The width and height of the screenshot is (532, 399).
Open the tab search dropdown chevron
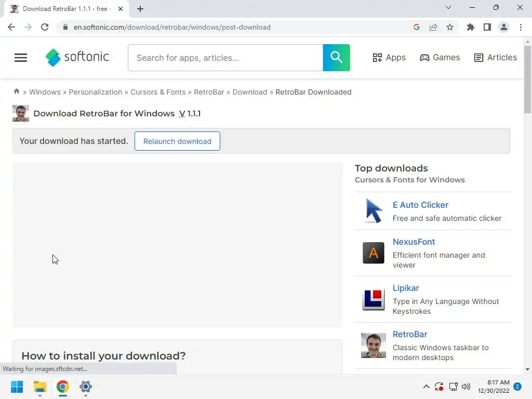448,7
